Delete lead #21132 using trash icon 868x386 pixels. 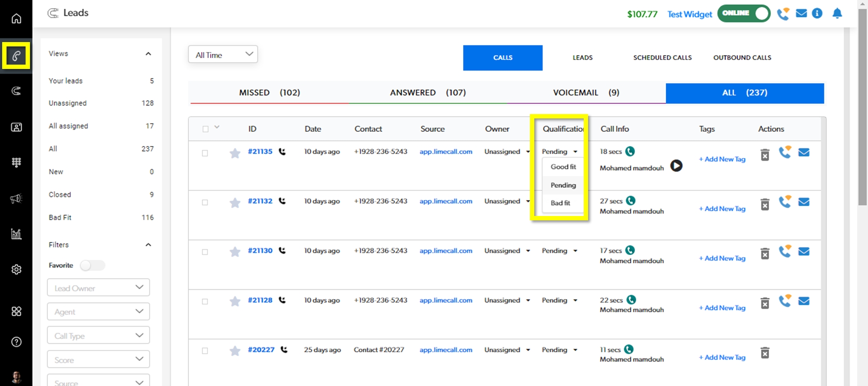765,204
